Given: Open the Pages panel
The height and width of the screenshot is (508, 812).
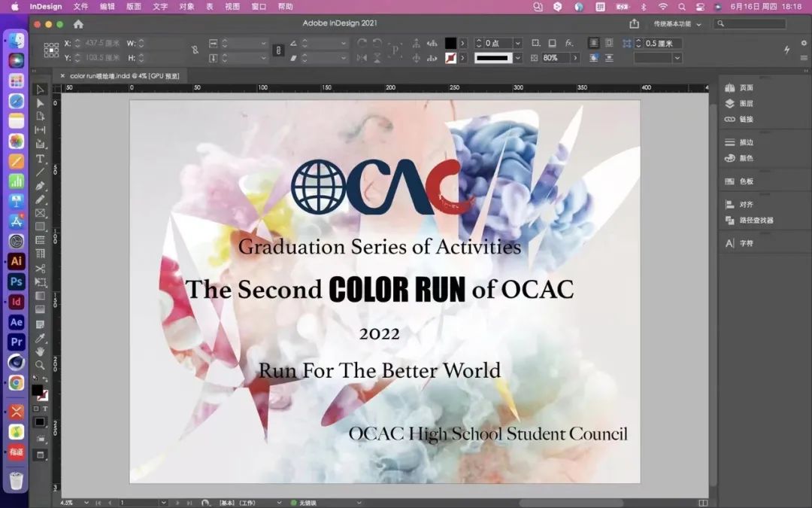Looking at the screenshot, I should pos(739,87).
